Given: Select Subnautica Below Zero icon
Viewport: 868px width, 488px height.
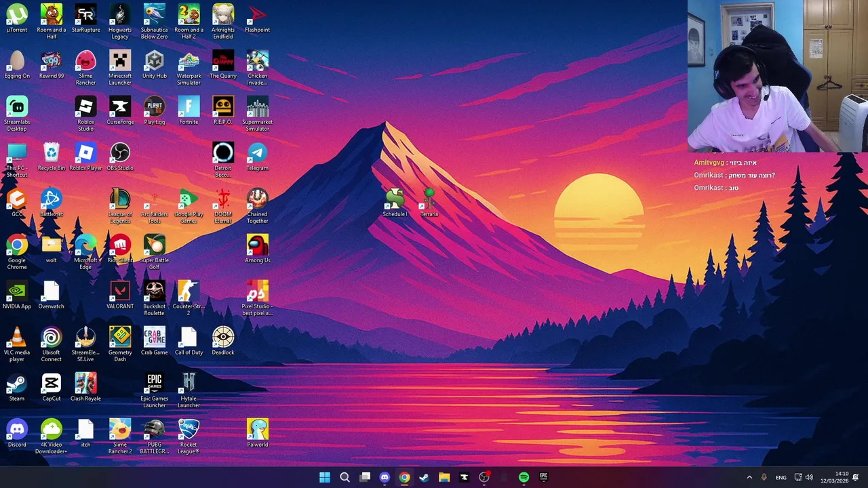Looking at the screenshot, I should click(x=154, y=22).
